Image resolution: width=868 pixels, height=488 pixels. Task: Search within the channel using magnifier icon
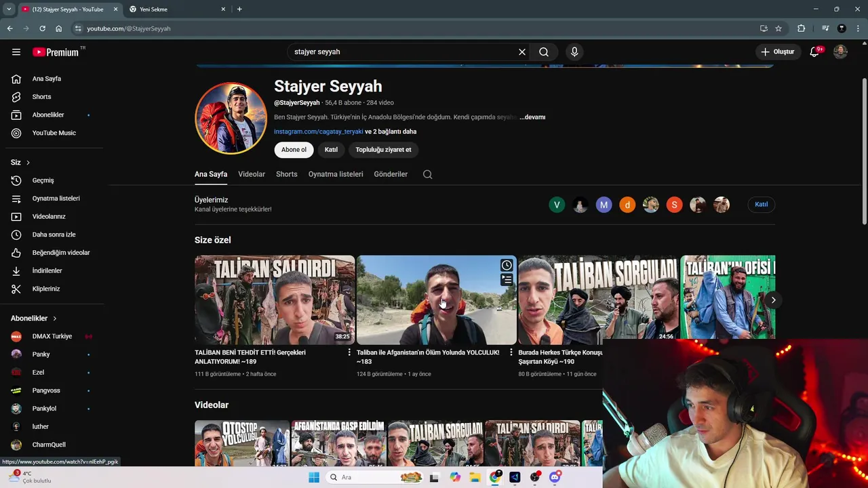coord(427,174)
